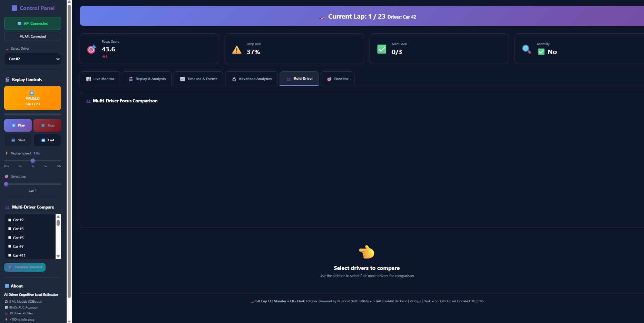Screen dimensions: 644x323
Task: Click the Multi-Driver Compare people icon
Action: tap(7, 207)
